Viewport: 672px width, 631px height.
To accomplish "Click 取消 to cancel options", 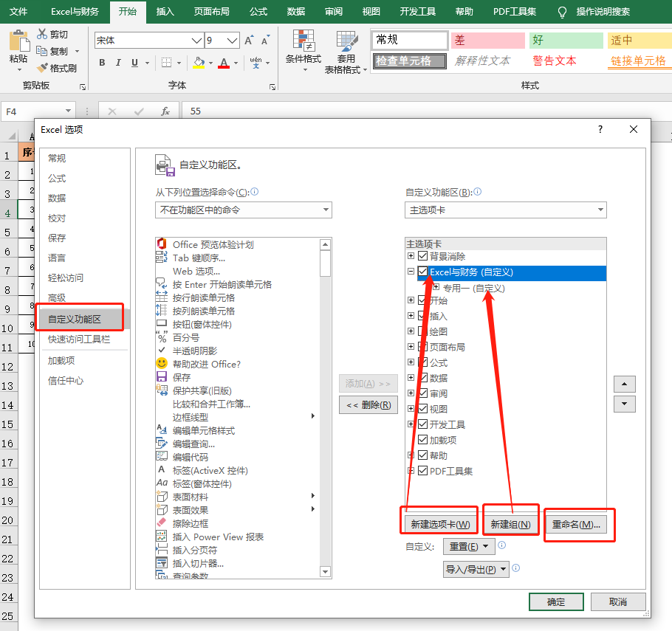I will [x=618, y=602].
